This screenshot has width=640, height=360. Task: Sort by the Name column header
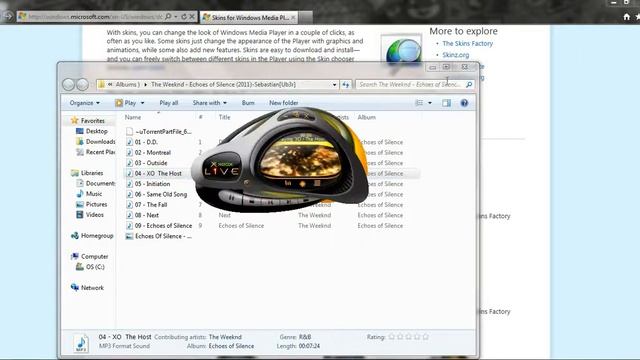[133, 117]
